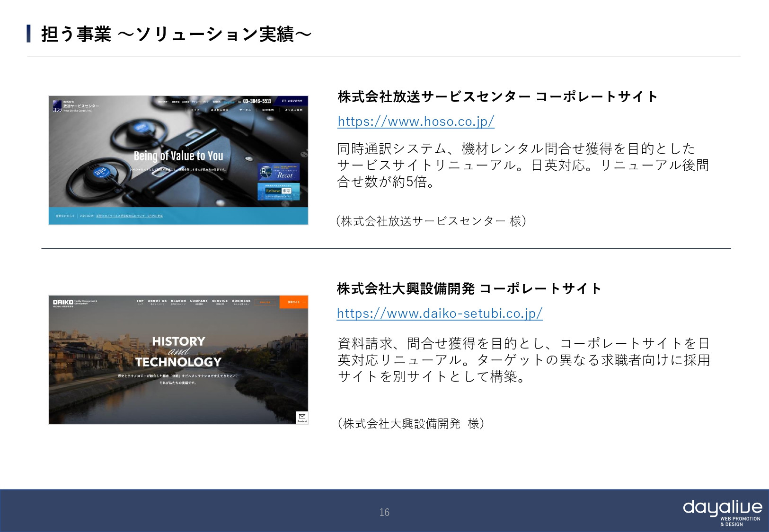Click the envelope icon on the お問い合わせ button

[x=283, y=101]
